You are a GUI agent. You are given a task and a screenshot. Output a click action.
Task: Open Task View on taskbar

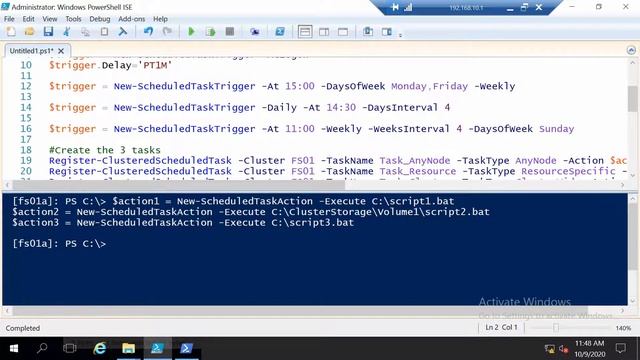[x=70, y=348]
